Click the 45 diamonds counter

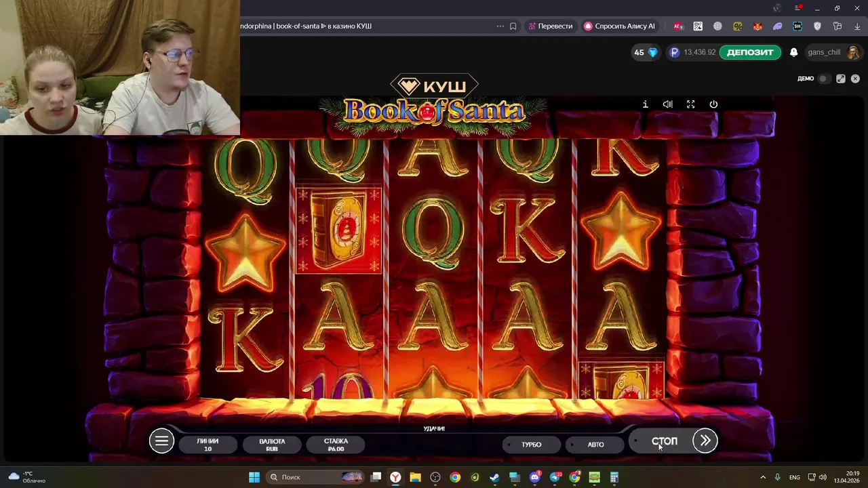[645, 52]
